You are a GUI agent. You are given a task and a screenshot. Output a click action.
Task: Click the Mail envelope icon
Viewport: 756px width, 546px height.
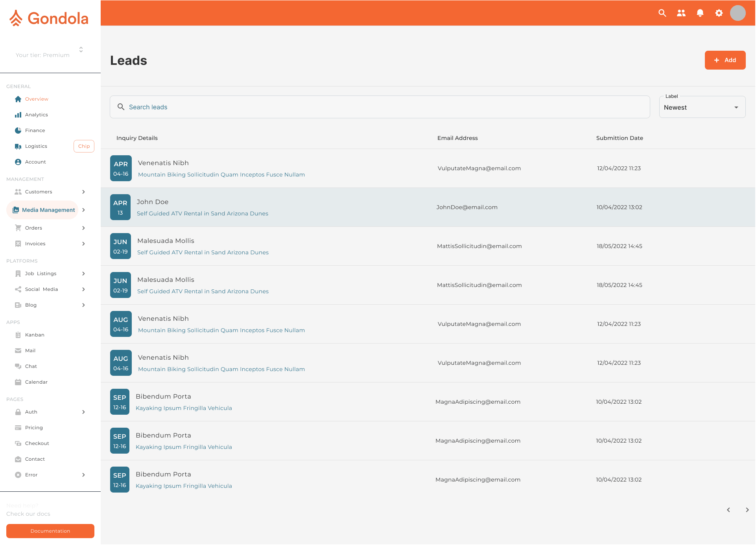point(18,351)
